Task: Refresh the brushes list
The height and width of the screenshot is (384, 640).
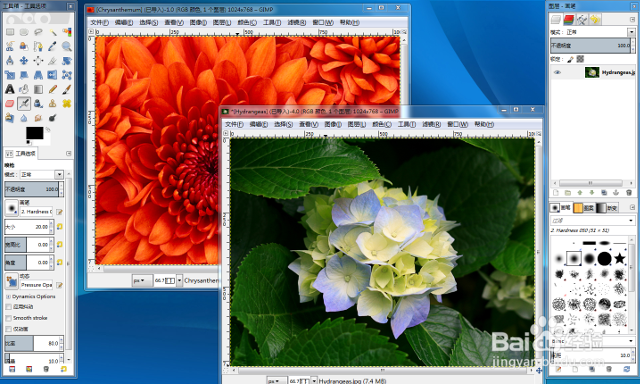Action: pos(627,369)
